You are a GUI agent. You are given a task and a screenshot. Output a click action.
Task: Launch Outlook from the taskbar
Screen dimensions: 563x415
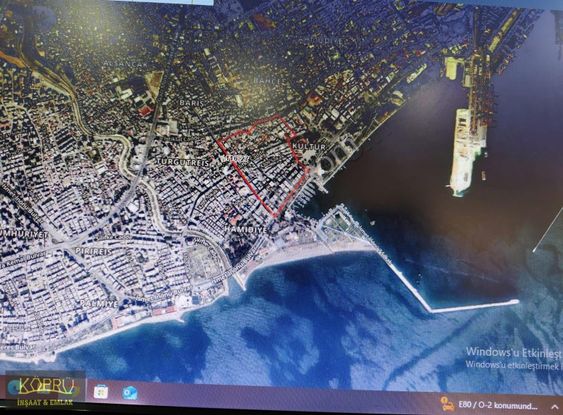point(129,393)
